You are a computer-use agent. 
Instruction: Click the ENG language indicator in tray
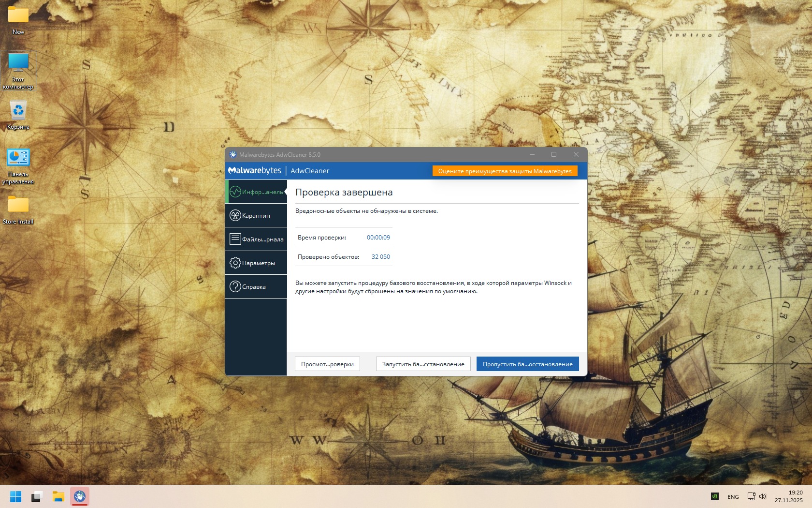733,497
